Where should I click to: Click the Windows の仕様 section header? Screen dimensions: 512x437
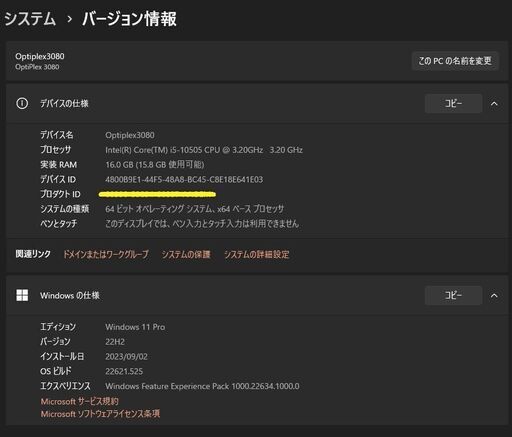pyautogui.click(x=70, y=295)
